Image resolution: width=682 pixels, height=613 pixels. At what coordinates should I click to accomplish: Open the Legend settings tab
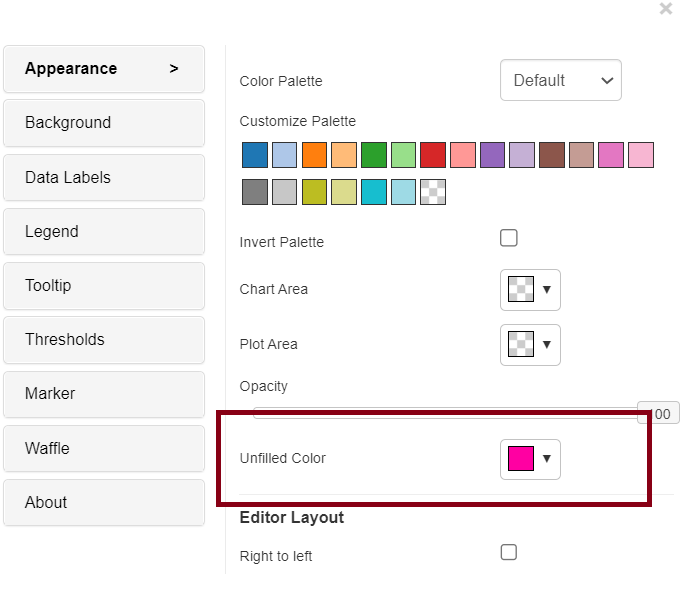click(x=104, y=231)
